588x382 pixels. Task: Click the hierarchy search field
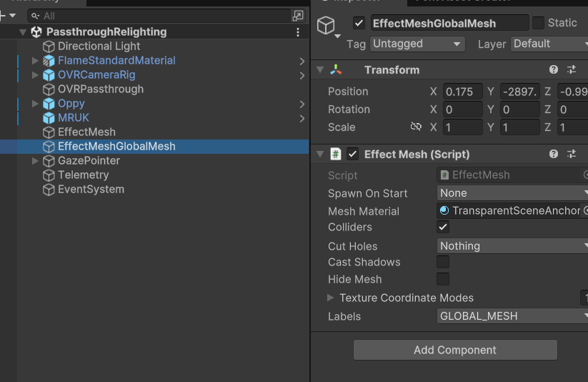[159, 16]
